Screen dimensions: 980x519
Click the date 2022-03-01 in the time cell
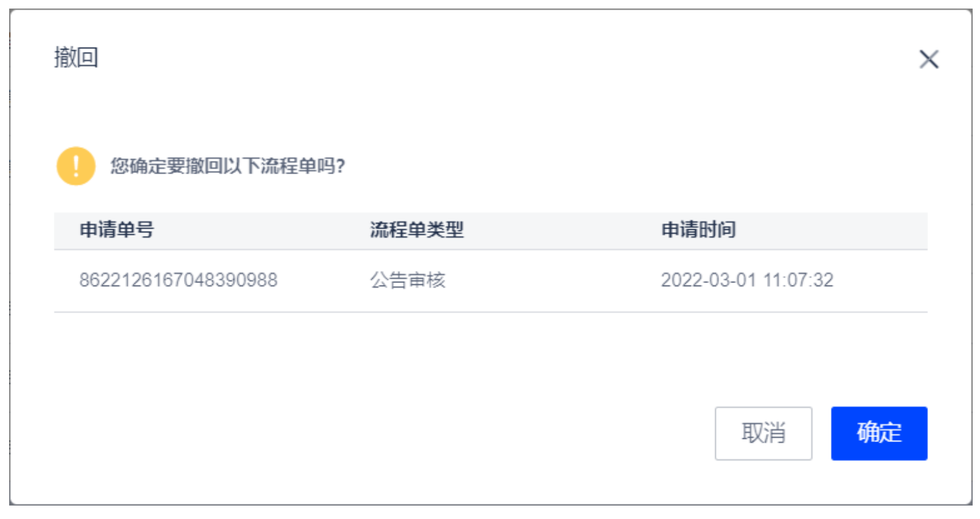pos(709,280)
